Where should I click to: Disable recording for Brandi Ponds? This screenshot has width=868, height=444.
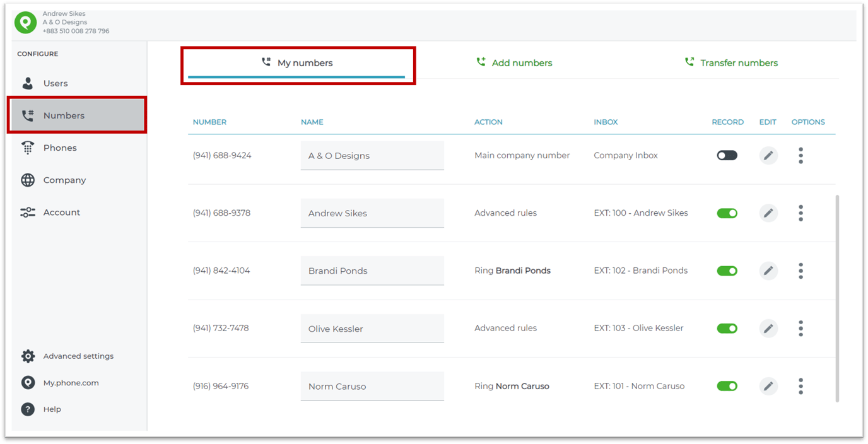click(727, 271)
